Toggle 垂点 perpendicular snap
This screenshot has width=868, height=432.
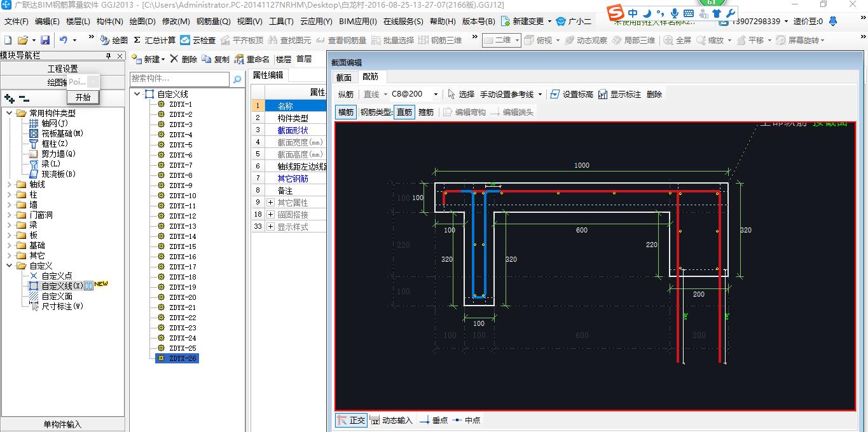[x=434, y=421]
